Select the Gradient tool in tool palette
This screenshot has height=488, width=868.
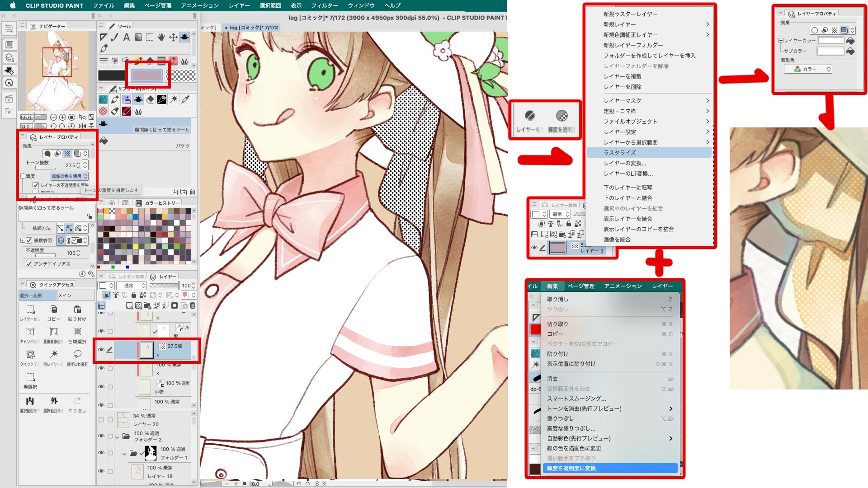point(138,37)
